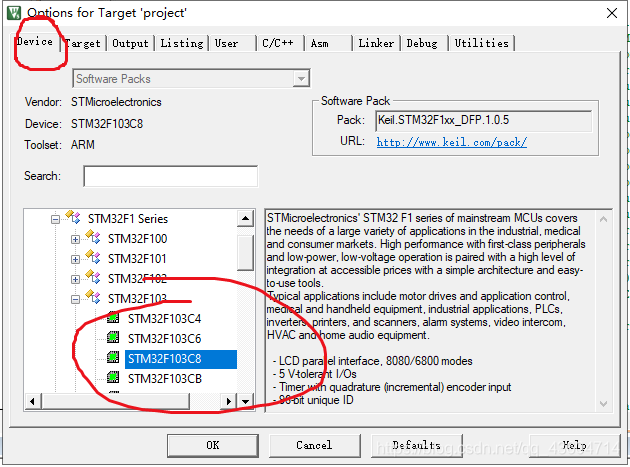
Task: Select STM32F103CB in device tree
Action: coord(165,379)
